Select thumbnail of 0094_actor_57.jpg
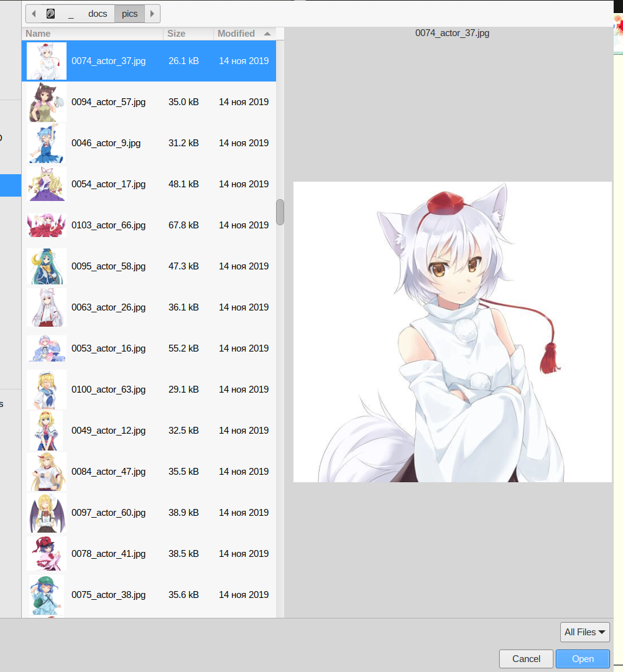 click(47, 102)
